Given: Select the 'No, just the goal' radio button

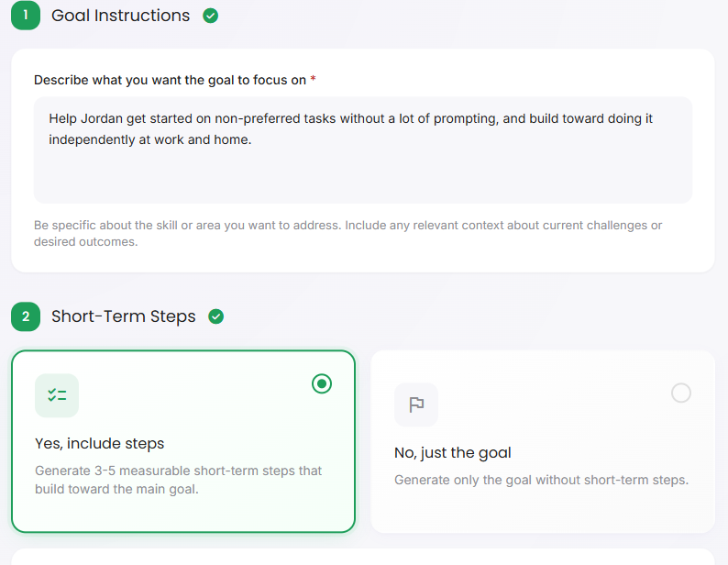Looking at the screenshot, I should pos(681,393).
